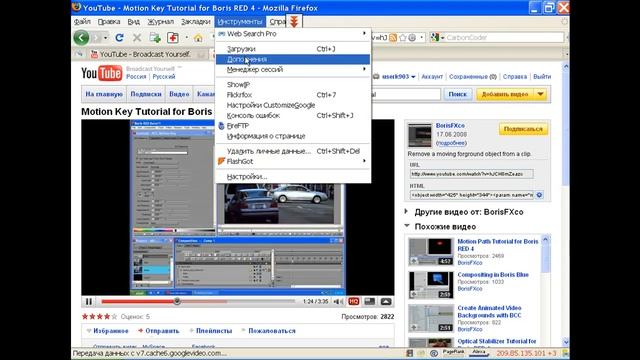640x360 pixels.
Task: Click the red plus toolbar icon
Action: (173, 38)
